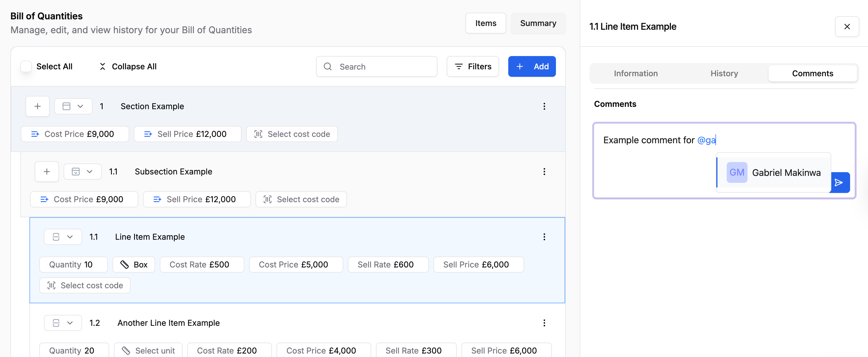The width and height of the screenshot is (868, 357).
Task: Select Gabriel Makinwa mention suggestion
Action: click(x=774, y=172)
